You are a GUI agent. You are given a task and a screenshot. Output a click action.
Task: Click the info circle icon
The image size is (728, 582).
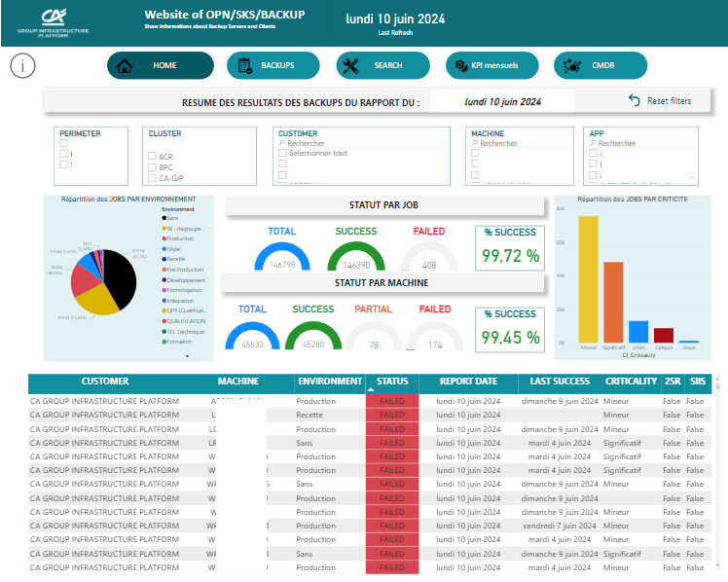click(22, 65)
